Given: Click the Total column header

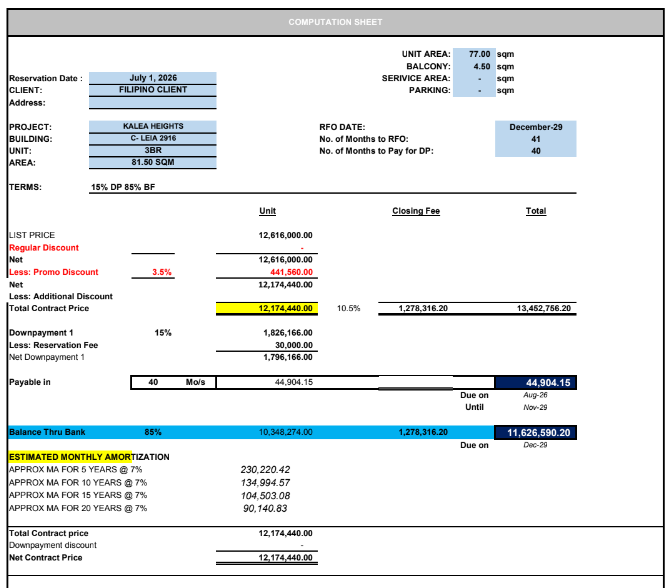Looking at the screenshot, I should coord(536,211).
